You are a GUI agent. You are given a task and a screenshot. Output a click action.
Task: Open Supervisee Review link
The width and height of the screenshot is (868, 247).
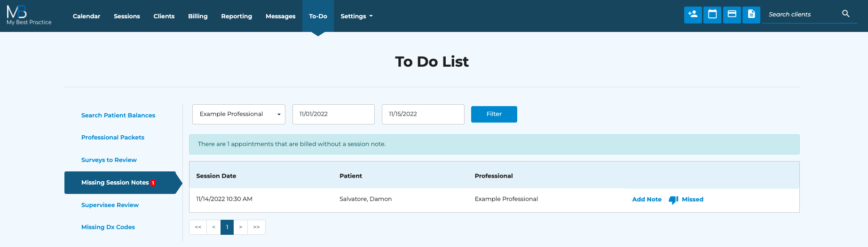pos(110,205)
